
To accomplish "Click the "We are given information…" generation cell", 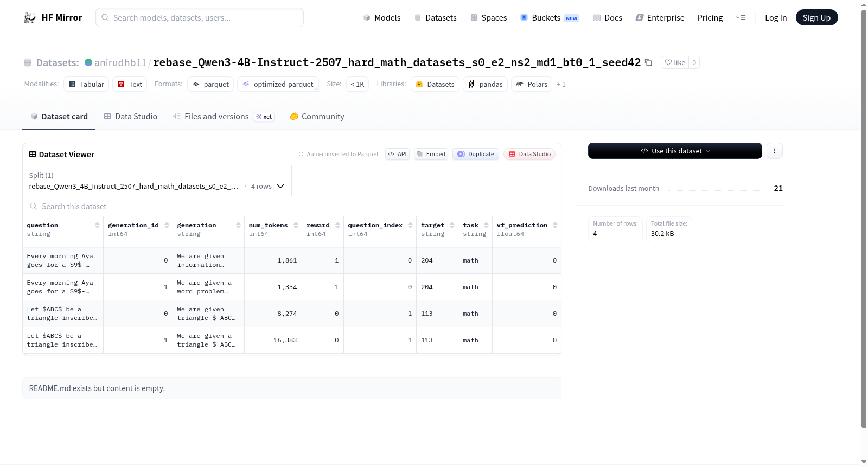I will pyautogui.click(x=209, y=260).
